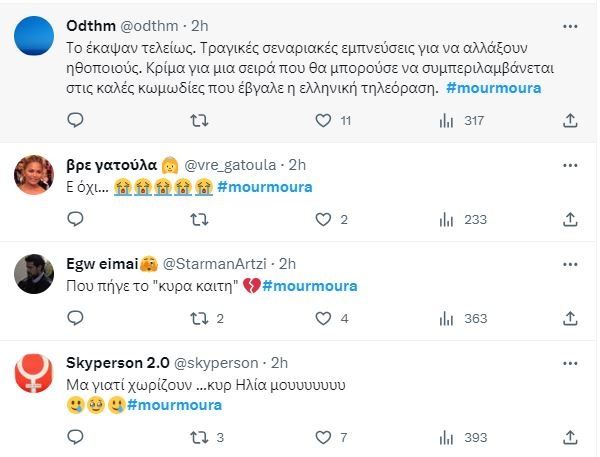The height and width of the screenshot is (457, 600).
Task: Reply to βρε γατούλα's tweet
Action: (75, 220)
